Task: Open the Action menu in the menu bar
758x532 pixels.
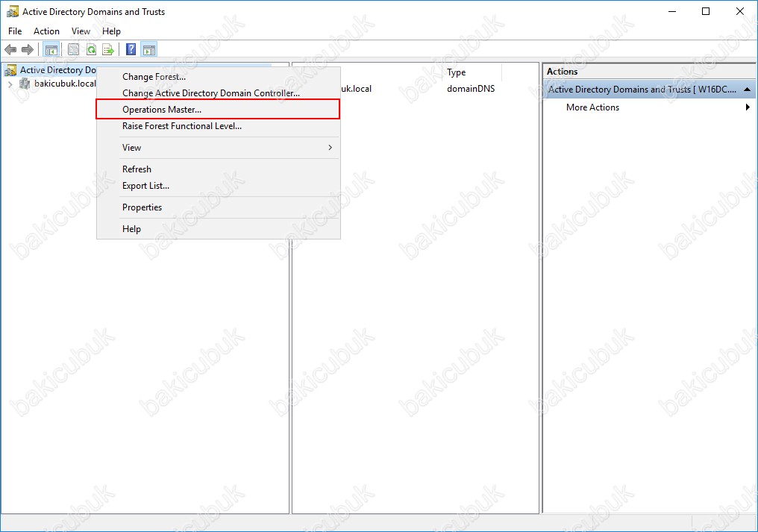Action: [x=46, y=31]
